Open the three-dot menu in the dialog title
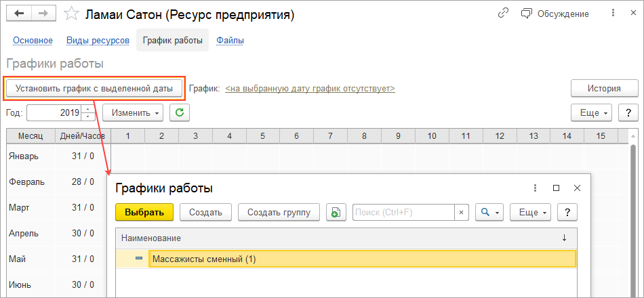This screenshot has width=644, height=298. pos(534,188)
